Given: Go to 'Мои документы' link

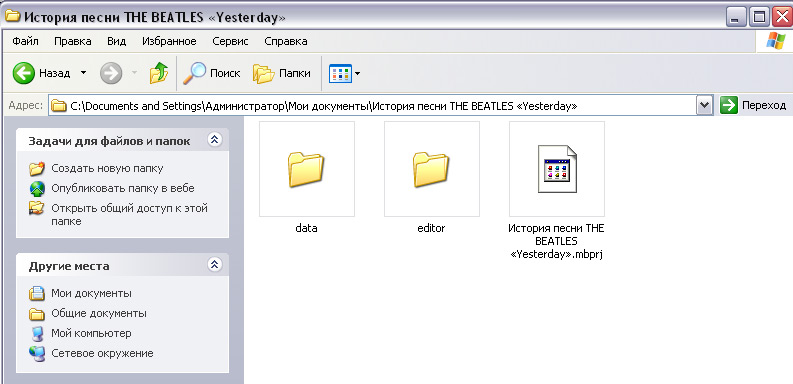Looking at the screenshot, I should click(92, 293).
